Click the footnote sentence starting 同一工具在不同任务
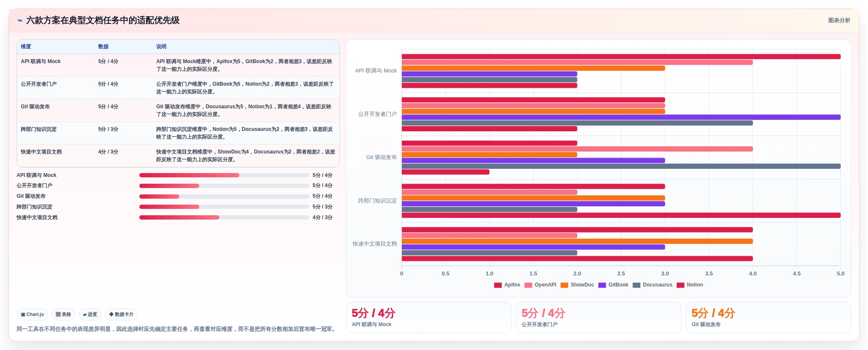 177,329
